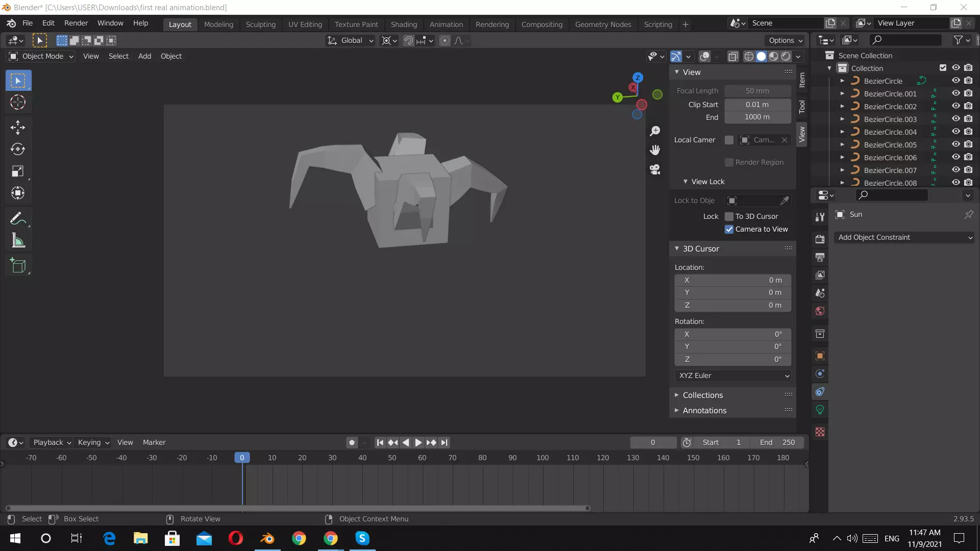This screenshot has width=980, height=551.
Task: Open World properties tab icon
Action: [820, 311]
